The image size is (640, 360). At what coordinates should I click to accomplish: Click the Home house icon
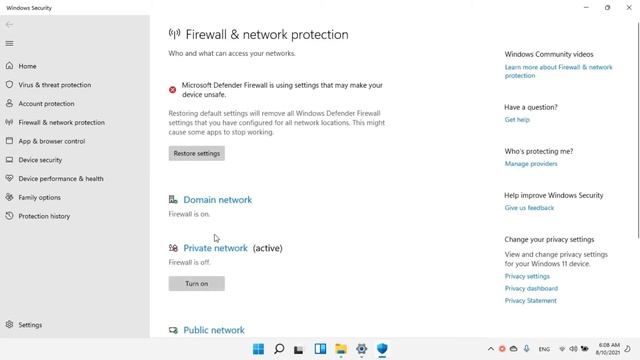pos(9,66)
